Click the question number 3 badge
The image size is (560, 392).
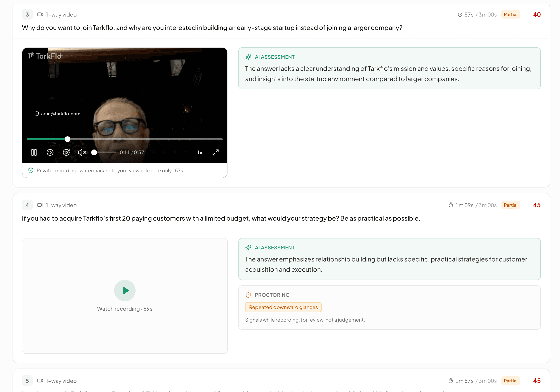[x=27, y=14]
